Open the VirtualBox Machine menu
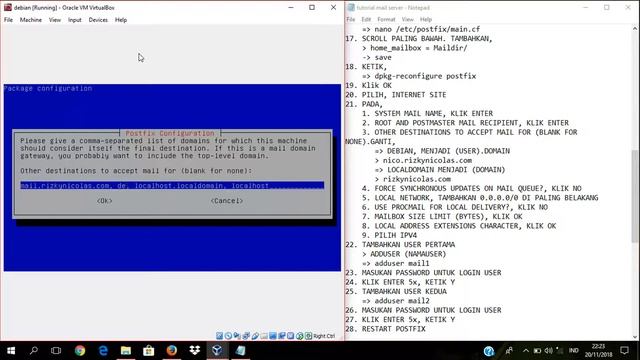 coord(31,20)
